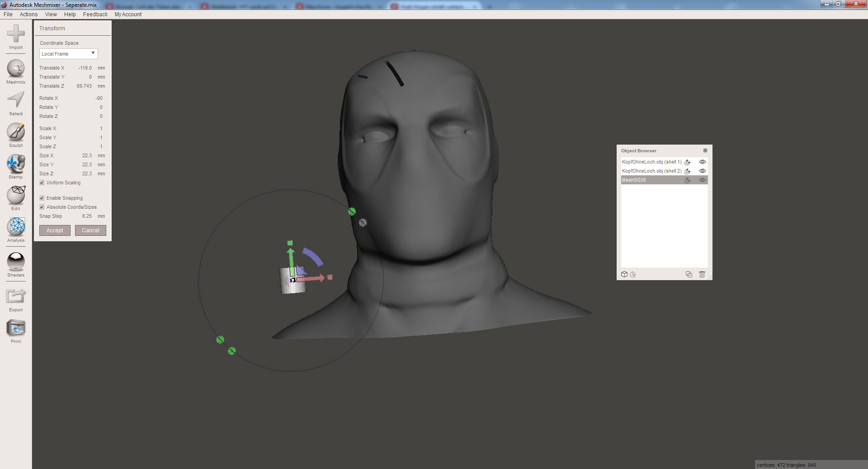The height and width of the screenshot is (469, 868).
Task: Toggle Absolute Coords/Sizes checkbox
Action: pos(42,207)
